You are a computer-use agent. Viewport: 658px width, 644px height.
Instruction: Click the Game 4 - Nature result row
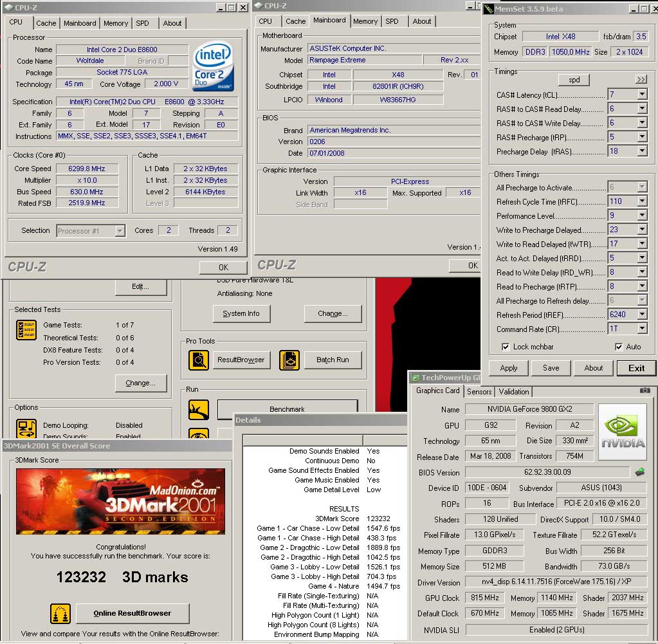(325, 586)
